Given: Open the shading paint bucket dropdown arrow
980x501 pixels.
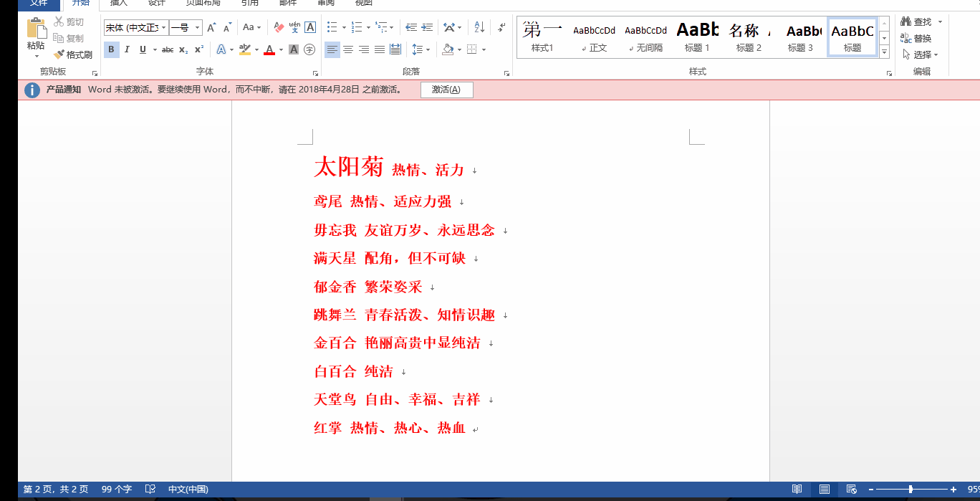Looking at the screenshot, I should (x=460, y=49).
